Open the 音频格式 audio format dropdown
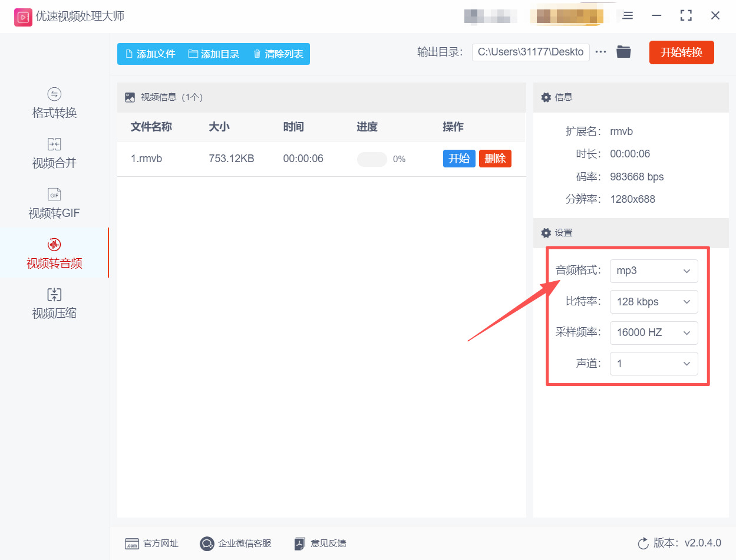The height and width of the screenshot is (560, 736). [654, 271]
